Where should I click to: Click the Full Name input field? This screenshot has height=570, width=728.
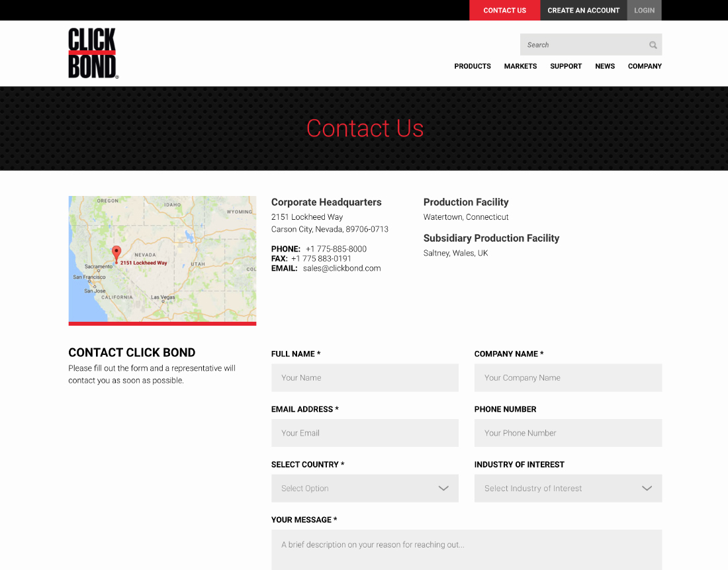(365, 377)
